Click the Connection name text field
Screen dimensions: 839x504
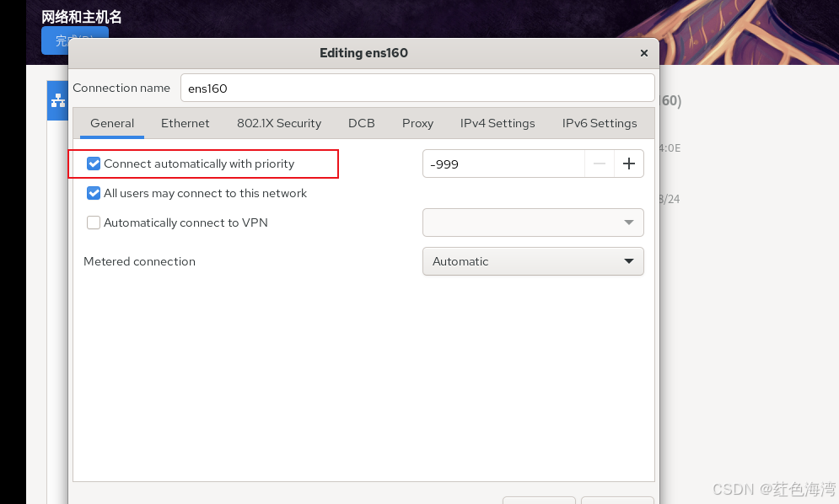click(417, 88)
